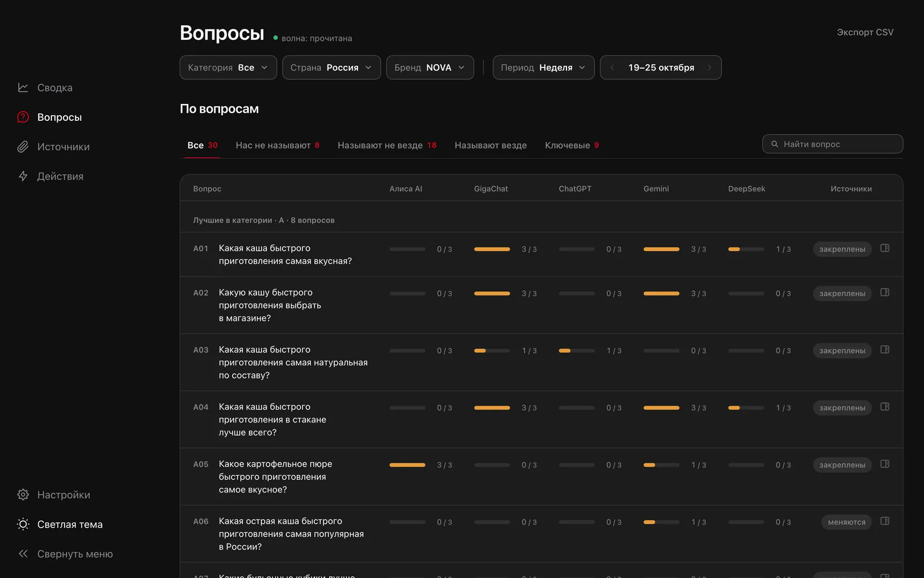Focus the Найти вопрос search field

tap(833, 144)
